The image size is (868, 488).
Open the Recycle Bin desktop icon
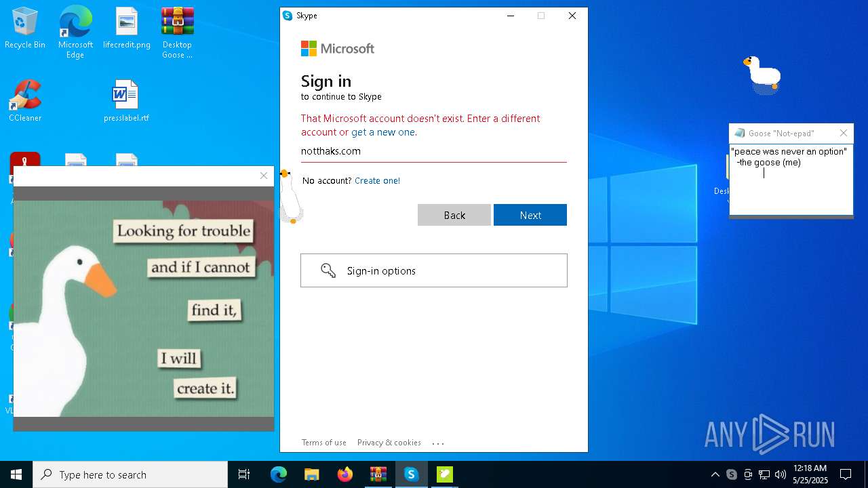[25, 28]
